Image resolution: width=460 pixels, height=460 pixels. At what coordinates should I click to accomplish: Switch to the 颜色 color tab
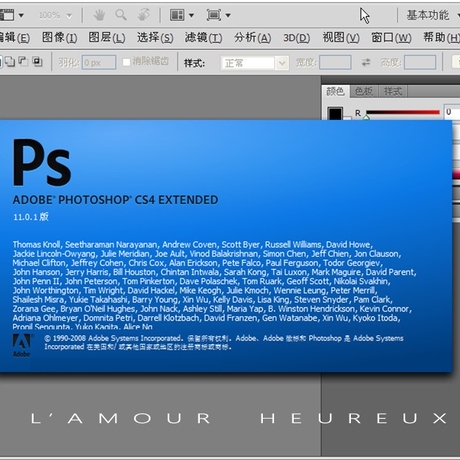[336, 91]
